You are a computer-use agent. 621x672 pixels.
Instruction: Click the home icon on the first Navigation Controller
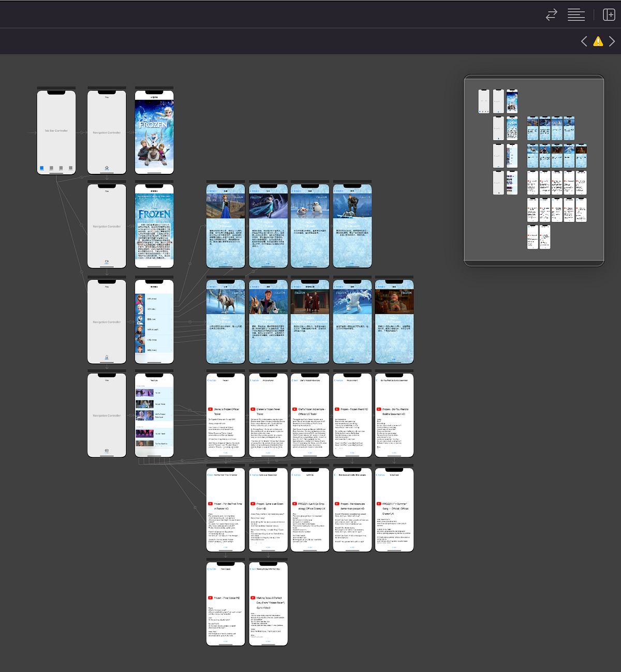point(107,168)
